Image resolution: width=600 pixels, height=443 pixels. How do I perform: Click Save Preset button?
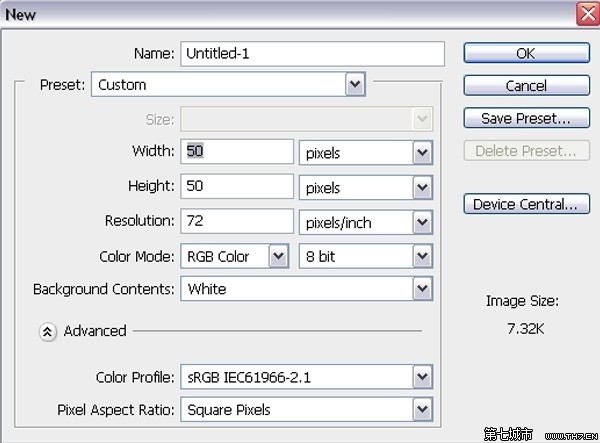(x=525, y=119)
